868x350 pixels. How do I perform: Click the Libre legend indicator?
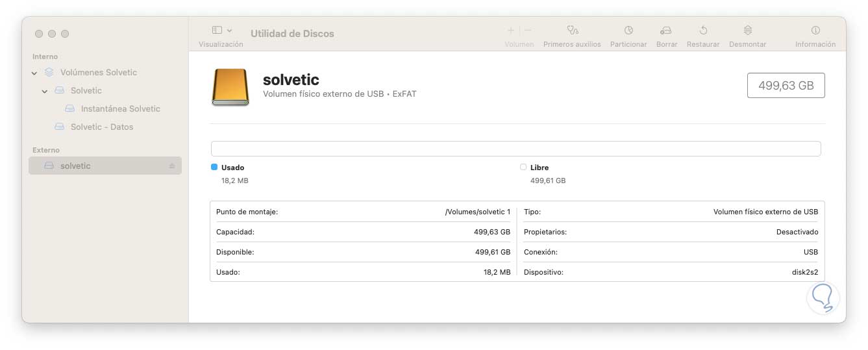pos(523,168)
